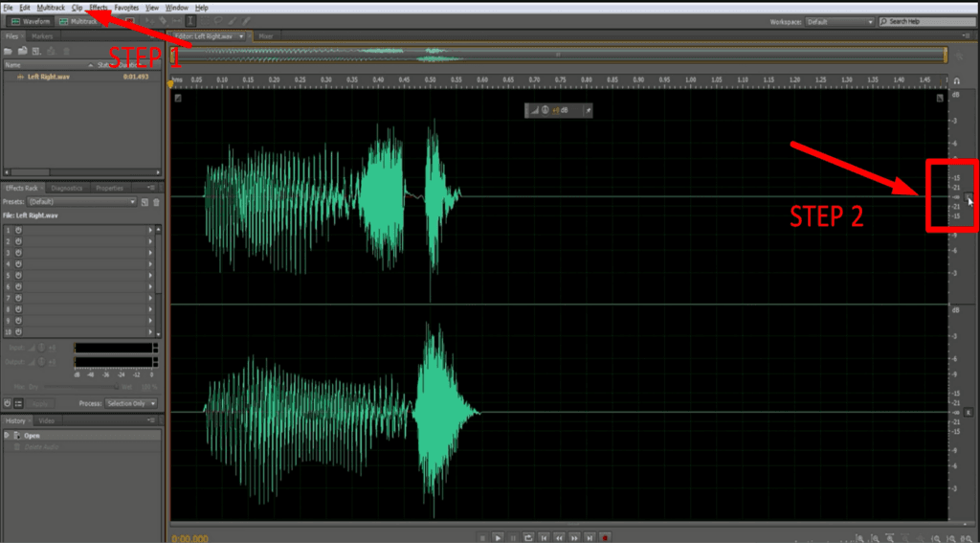Toggle power for effect slot 10
Screen dimensions: 980x543
click(18, 331)
